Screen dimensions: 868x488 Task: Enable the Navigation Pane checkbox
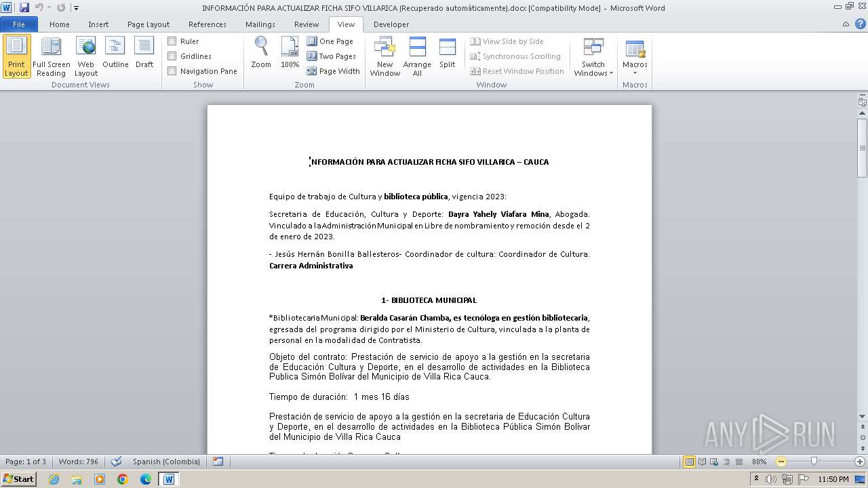click(172, 71)
